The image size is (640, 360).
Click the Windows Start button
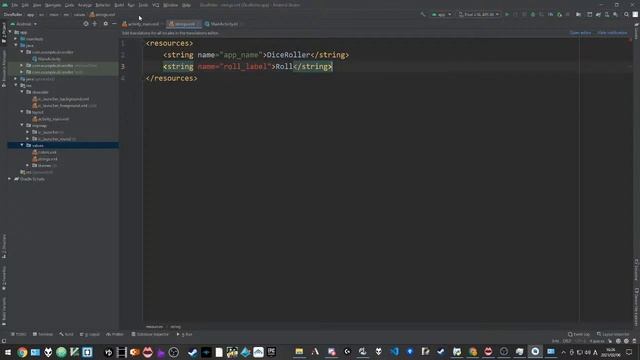(x=8, y=352)
